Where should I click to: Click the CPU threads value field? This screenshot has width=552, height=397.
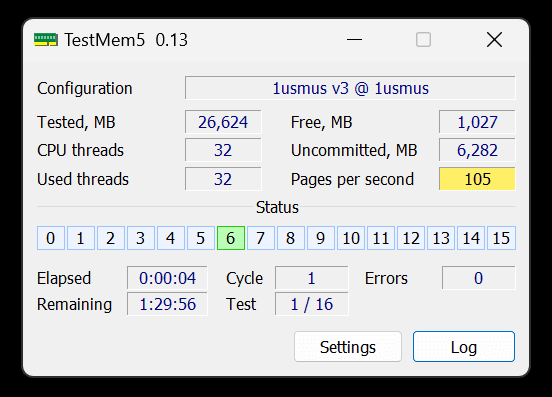[223, 150]
